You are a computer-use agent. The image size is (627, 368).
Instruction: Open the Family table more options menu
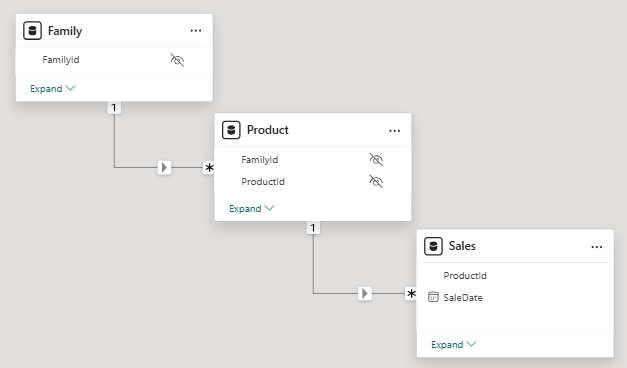click(196, 31)
